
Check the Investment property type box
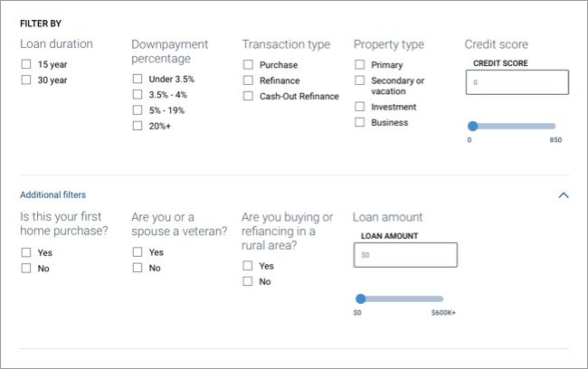359,107
